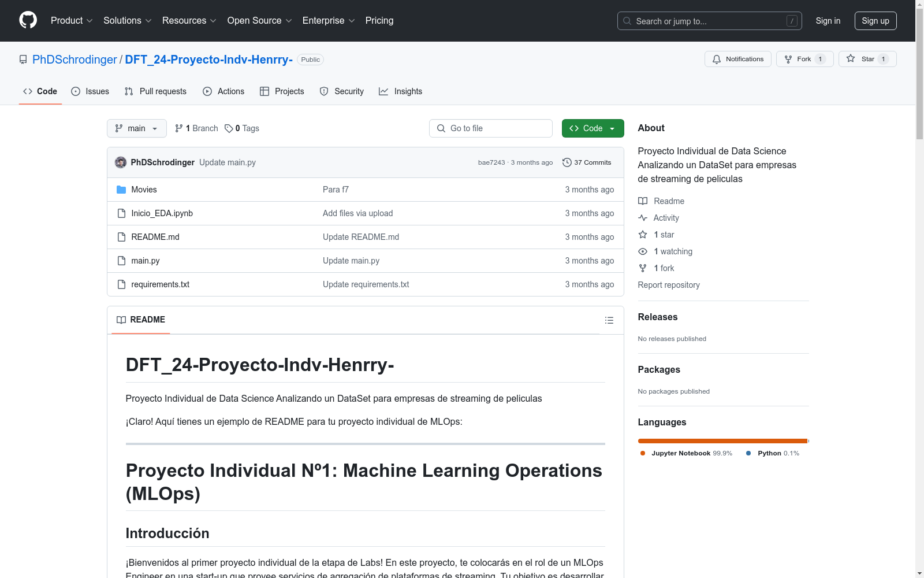
Task: Open the DFT_24-Proyecto-Indv-Henrry- repository link
Action: click(x=208, y=60)
